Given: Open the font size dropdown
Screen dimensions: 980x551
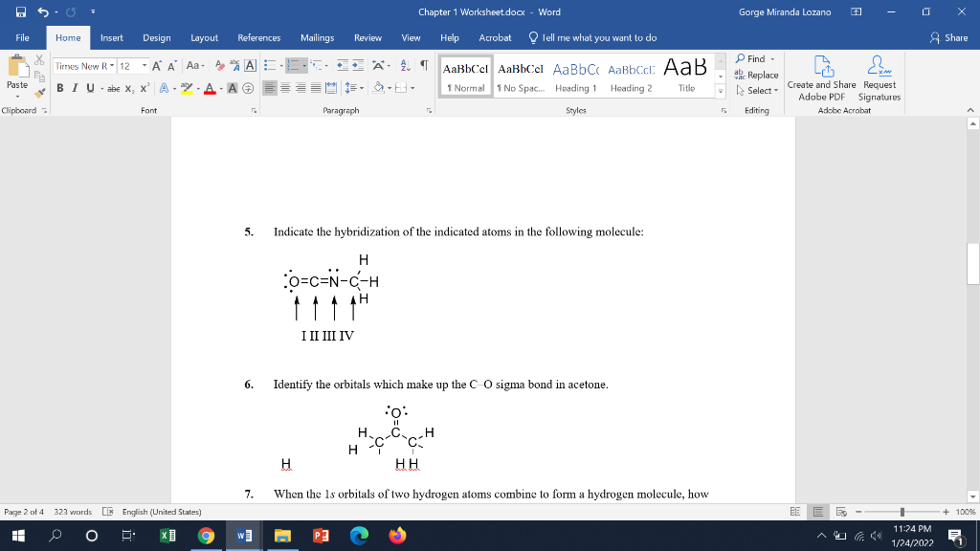Looking at the screenshot, I should click(x=145, y=65).
